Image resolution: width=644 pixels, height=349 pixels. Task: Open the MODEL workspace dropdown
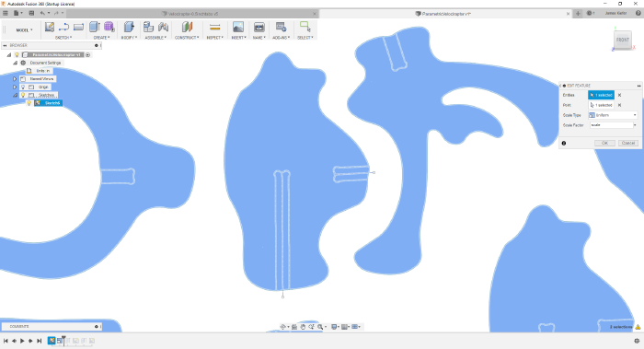(24, 30)
